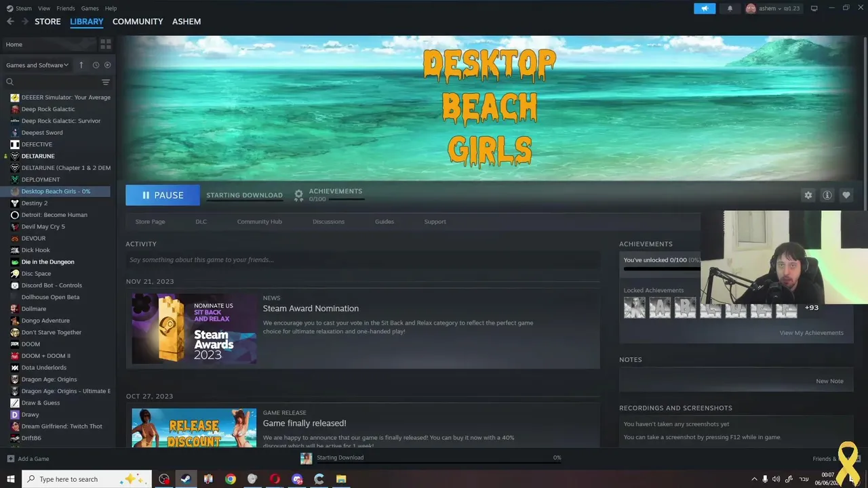Click the Windows taskbar search box
Viewport: 868px width, 488px height.
tap(85, 479)
